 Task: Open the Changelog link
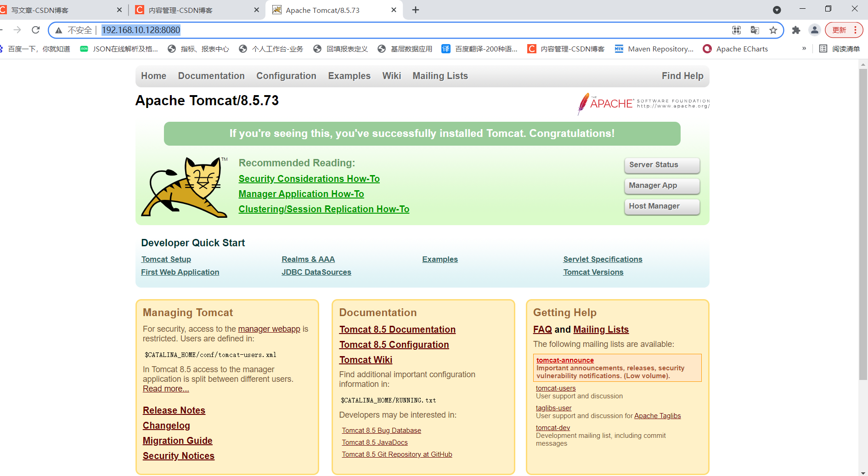tap(166, 425)
